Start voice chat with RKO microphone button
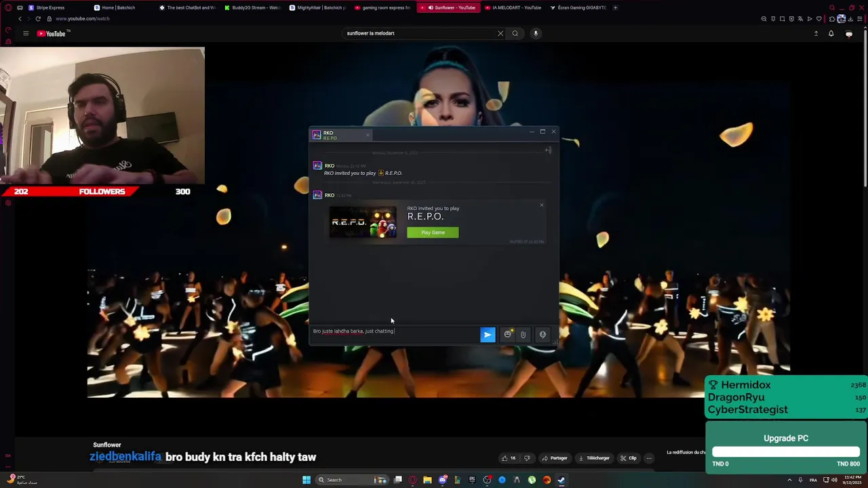868x488 pixels. 542,334
